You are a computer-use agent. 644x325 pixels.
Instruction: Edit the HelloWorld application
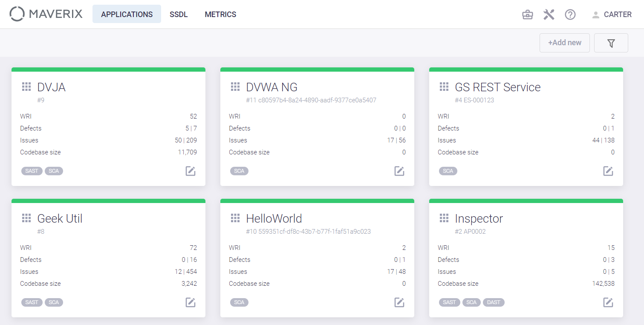(399, 302)
